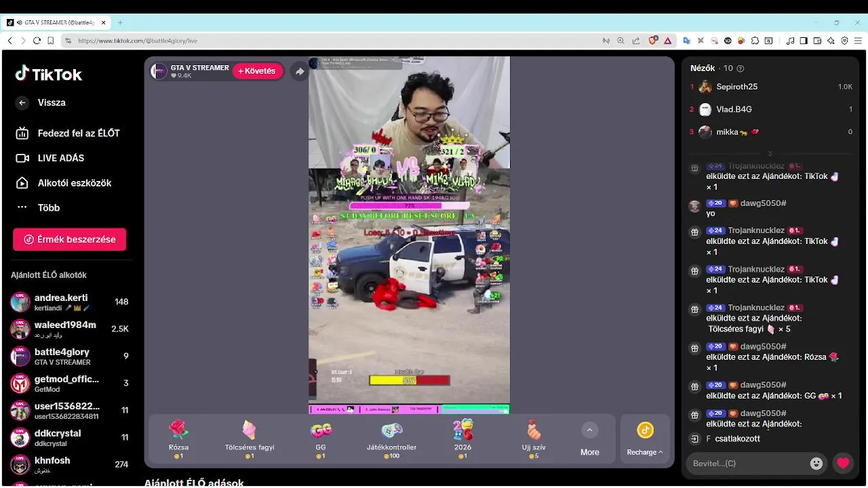The width and height of the screenshot is (868, 488).
Task: Mute the tab via the tab audio icon
Action: (20, 22)
